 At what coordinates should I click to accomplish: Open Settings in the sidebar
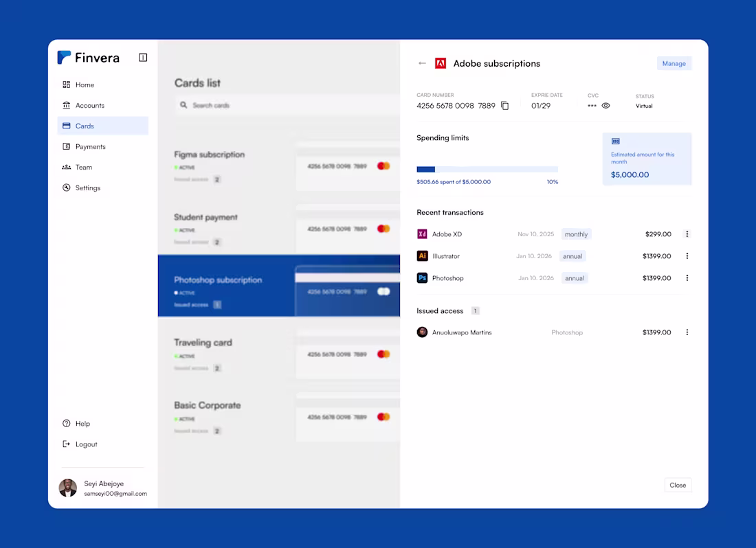(x=102, y=187)
